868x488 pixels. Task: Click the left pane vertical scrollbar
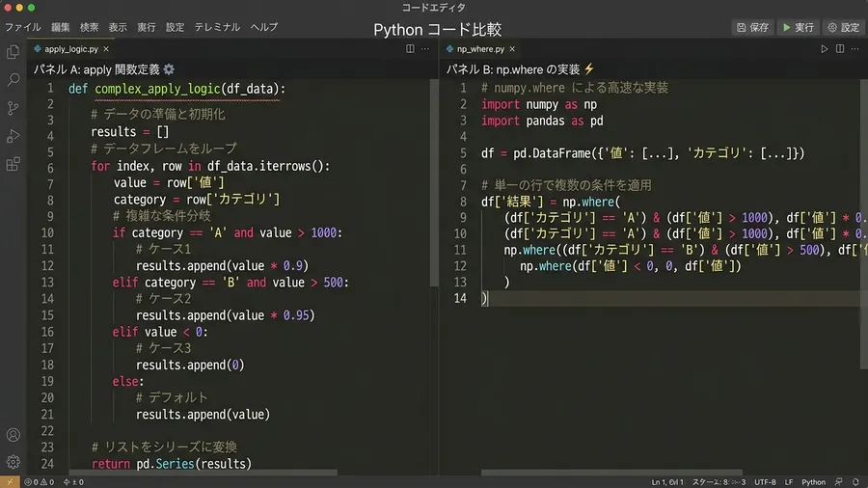point(434,182)
